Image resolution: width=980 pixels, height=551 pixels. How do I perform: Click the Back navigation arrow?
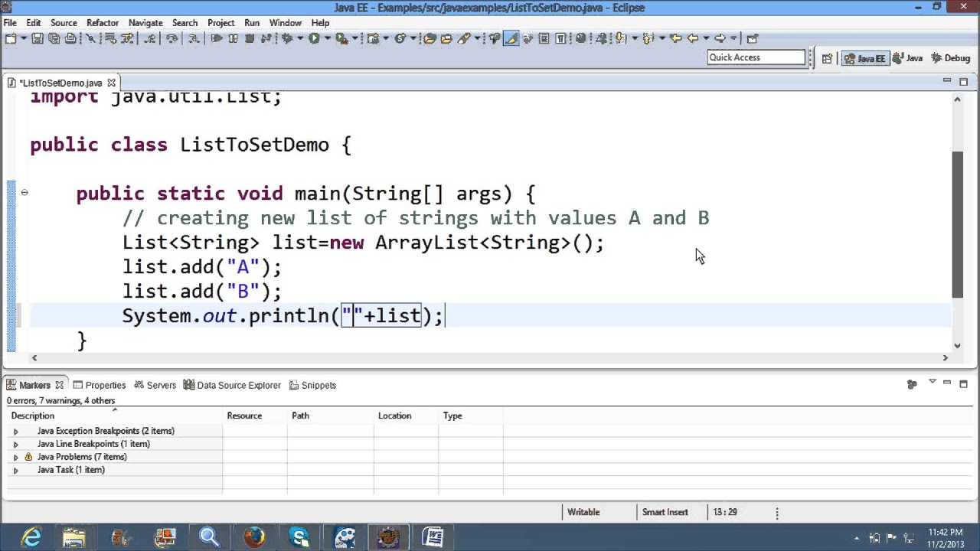point(693,38)
